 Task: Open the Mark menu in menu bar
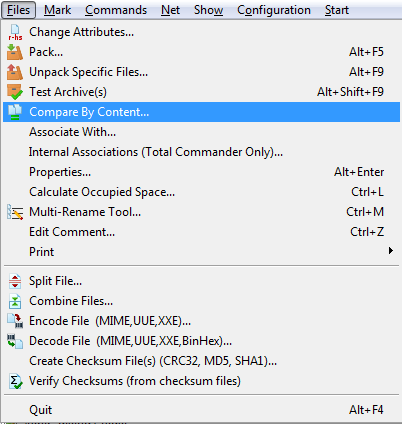(57, 10)
